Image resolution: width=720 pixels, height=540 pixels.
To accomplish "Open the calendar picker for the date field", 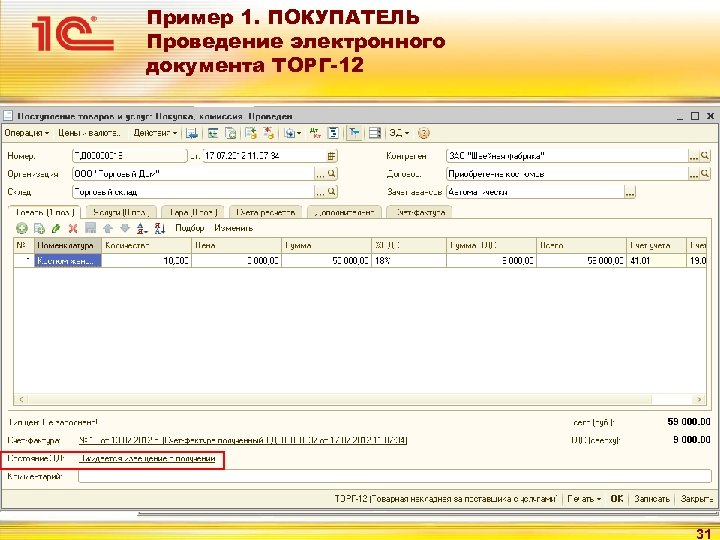I will pos(332,156).
